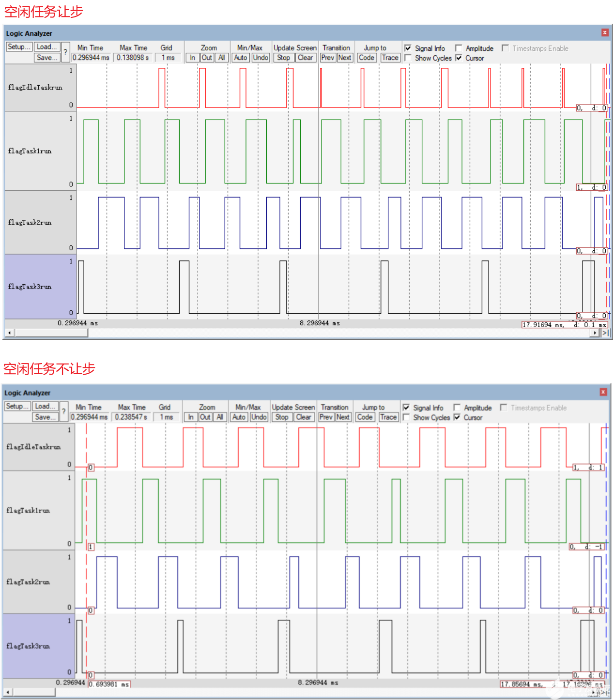The width and height of the screenshot is (613, 700).
Task: Open Setup in the 空闲任务让步 analyzer window
Action: point(19,47)
